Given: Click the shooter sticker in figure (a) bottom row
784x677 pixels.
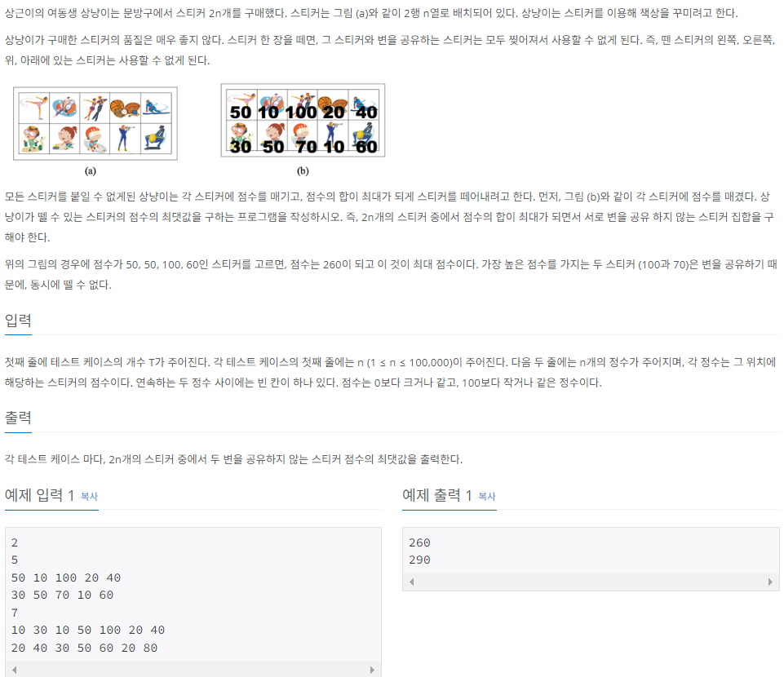Looking at the screenshot, I should tap(125, 139).
